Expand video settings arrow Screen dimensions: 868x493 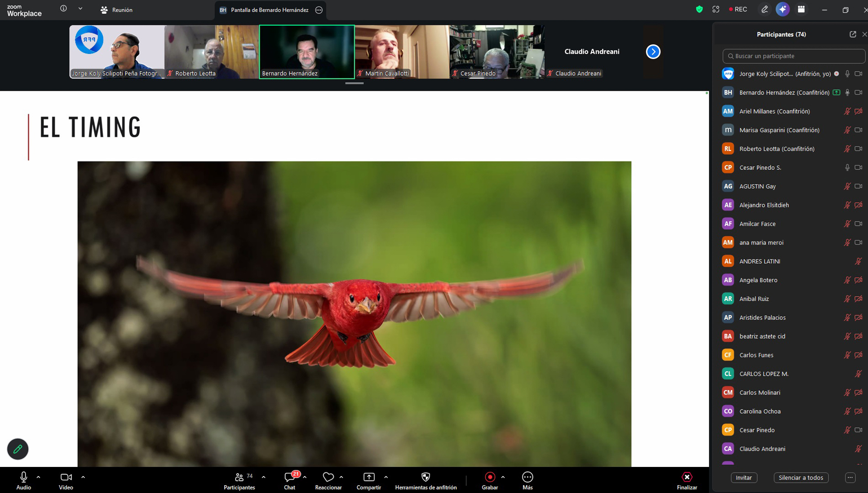pos(83,477)
